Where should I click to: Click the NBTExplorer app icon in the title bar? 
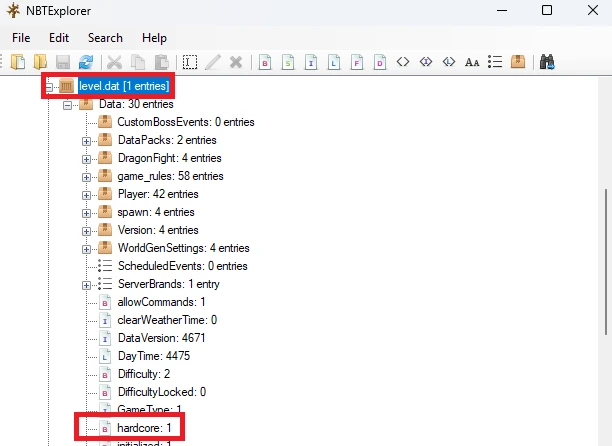click(x=13, y=11)
